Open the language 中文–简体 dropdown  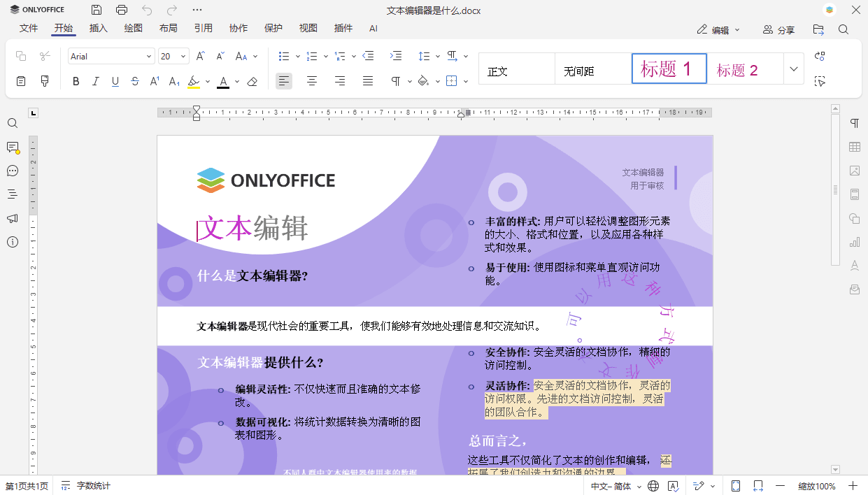click(616, 486)
